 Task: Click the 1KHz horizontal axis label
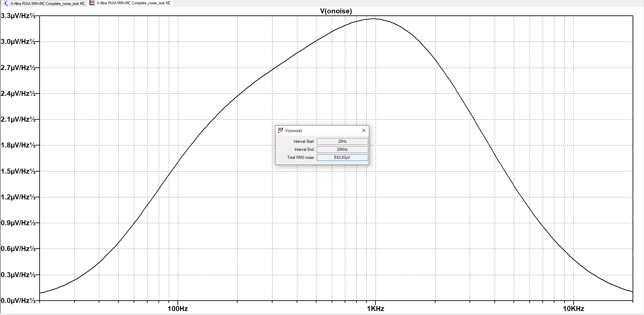click(376, 309)
